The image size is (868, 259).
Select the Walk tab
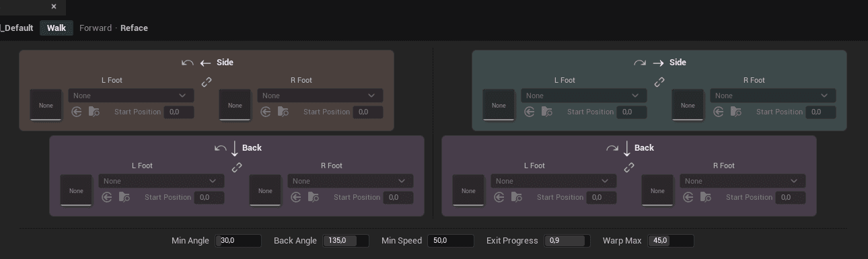[x=57, y=28]
